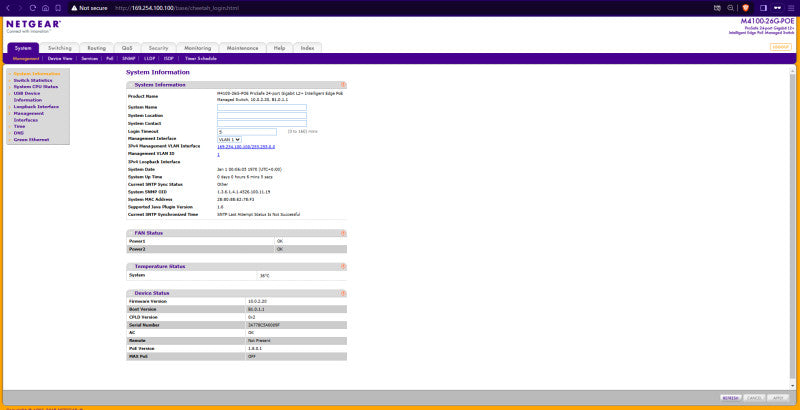Screen dimensions: 800x410
Task: Click the Not secure warning indicator
Action: (89, 8)
